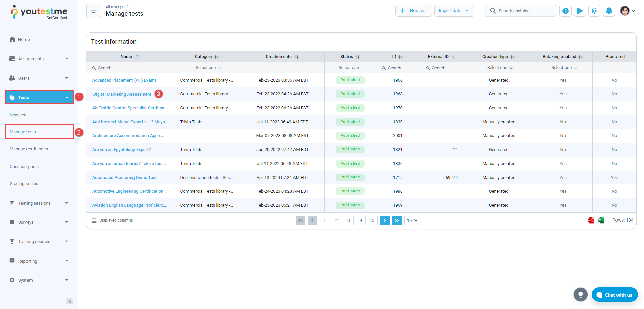Go to page 3 of results
The height and width of the screenshot is (309, 644).
coord(348,220)
